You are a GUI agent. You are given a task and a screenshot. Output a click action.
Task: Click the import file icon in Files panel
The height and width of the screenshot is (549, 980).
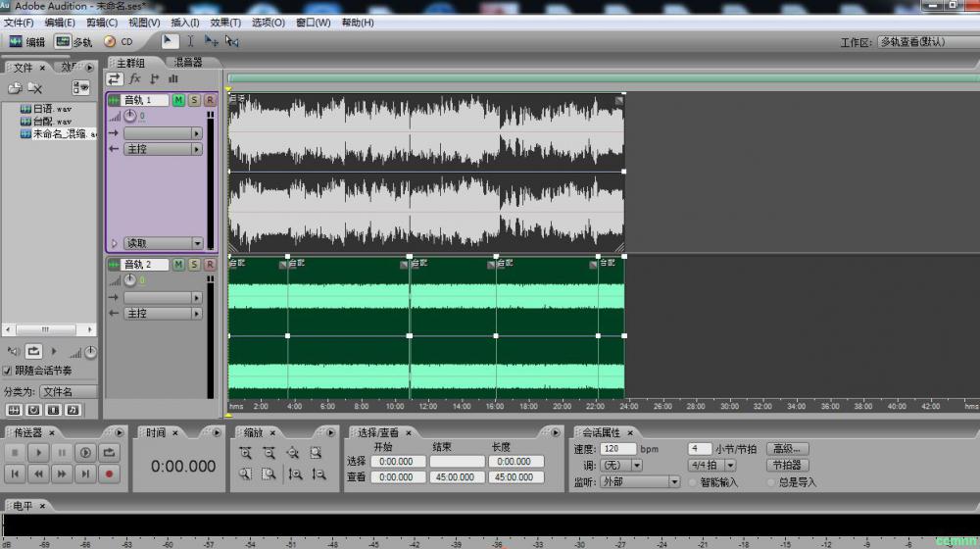coord(15,88)
